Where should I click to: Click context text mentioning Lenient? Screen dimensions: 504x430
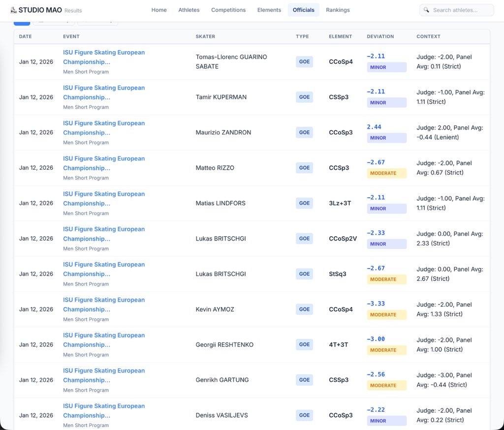[450, 132]
